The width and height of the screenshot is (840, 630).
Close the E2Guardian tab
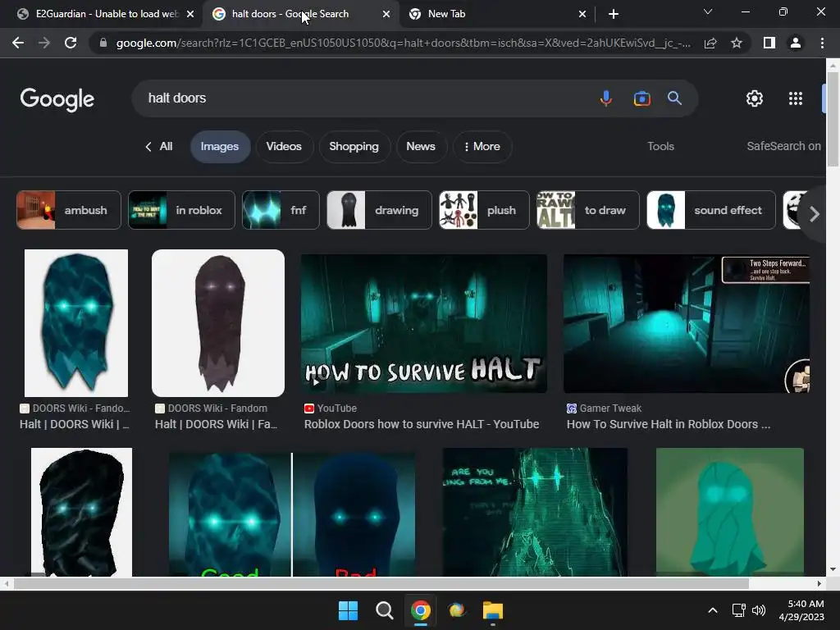click(190, 14)
